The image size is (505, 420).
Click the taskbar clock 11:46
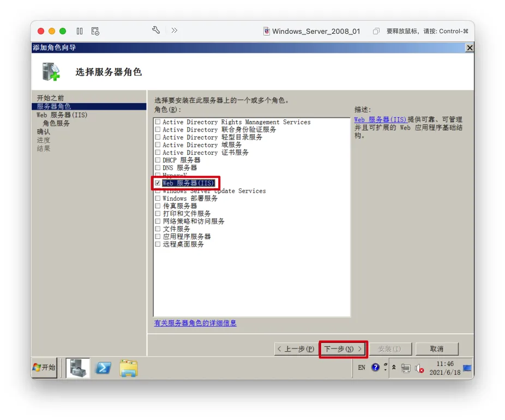[x=445, y=364]
